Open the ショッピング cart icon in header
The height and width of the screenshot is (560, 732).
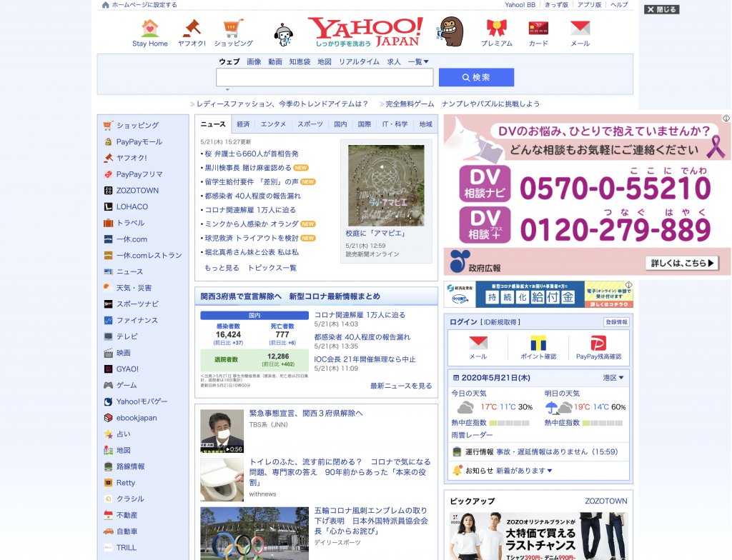pyautogui.click(x=233, y=29)
